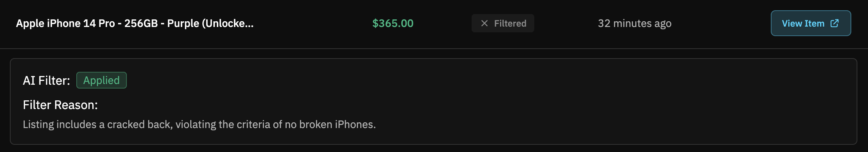Image resolution: width=868 pixels, height=152 pixels.
Task: Click the Filter Reason heading
Action: coord(60,104)
